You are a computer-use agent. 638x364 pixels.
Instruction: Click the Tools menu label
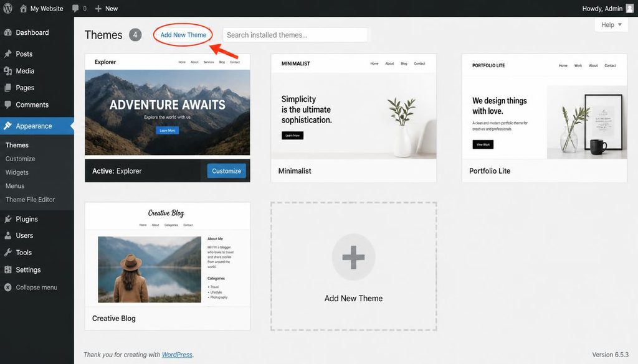point(24,252)
